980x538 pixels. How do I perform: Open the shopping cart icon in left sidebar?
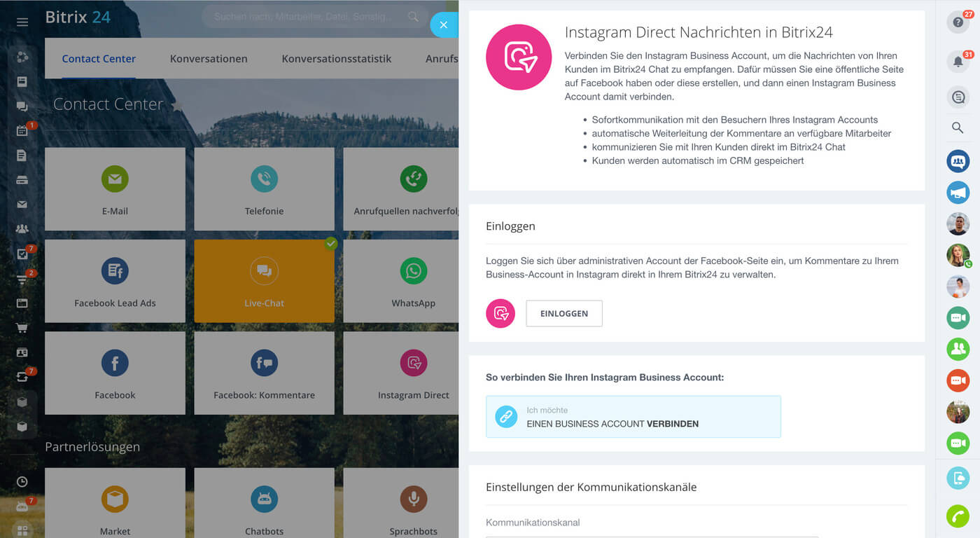tap(22, 327)
